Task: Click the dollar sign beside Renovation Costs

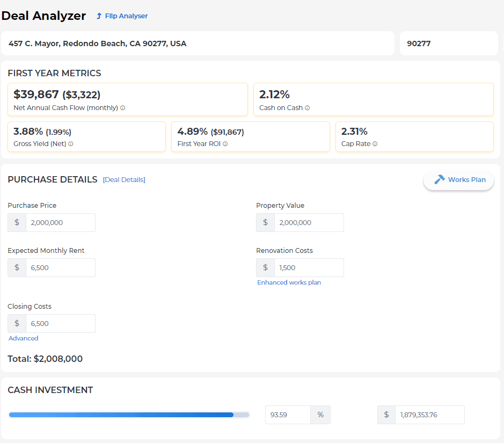Action: [266, 267]
